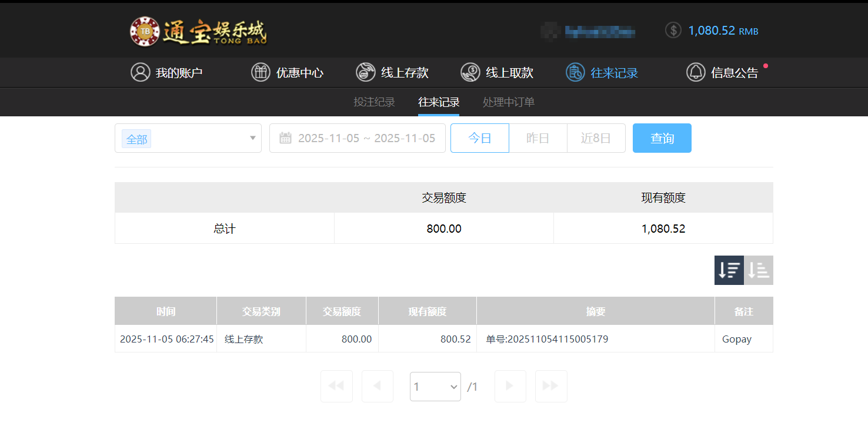The height and width of the screenshot is (433, 868).
Task: Click the 查询 search button
Action: coord(662,138)
